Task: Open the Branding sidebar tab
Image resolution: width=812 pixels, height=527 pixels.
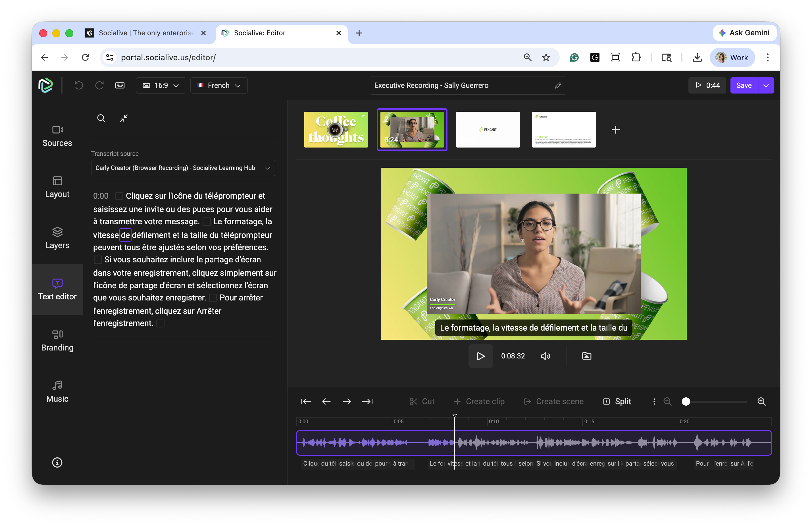Action: pos(57,340)
